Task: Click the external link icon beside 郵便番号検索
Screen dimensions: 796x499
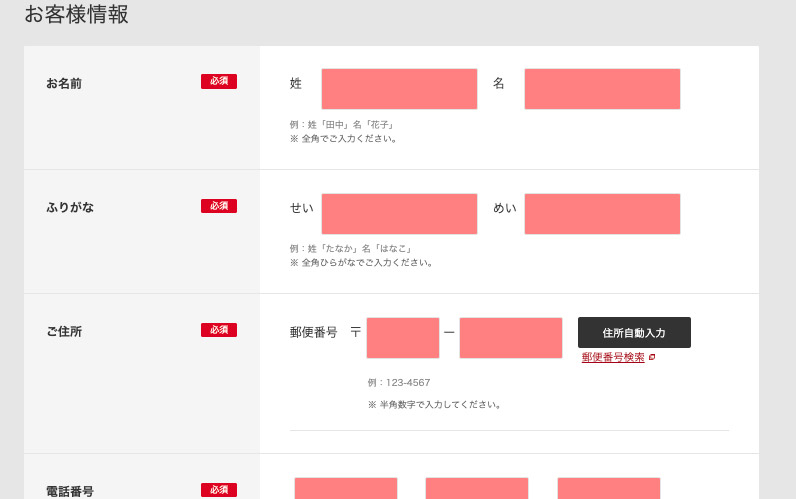Action: click(x=652, y=357)
